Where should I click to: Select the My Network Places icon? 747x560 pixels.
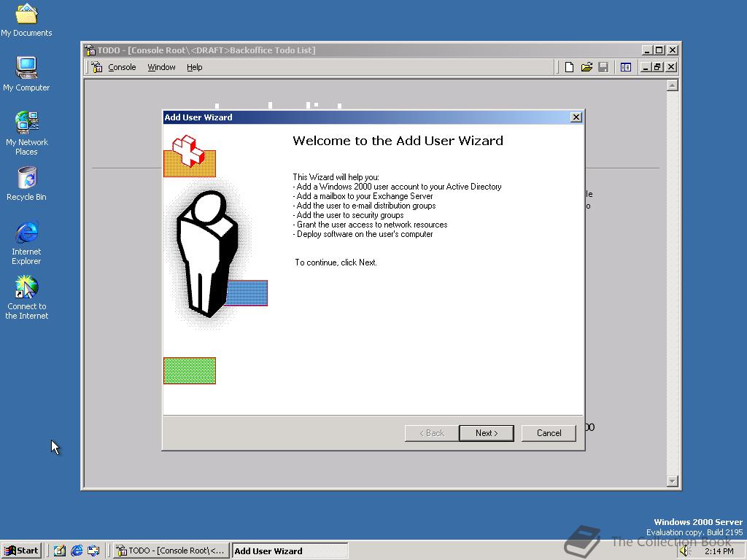pos(27,133)
